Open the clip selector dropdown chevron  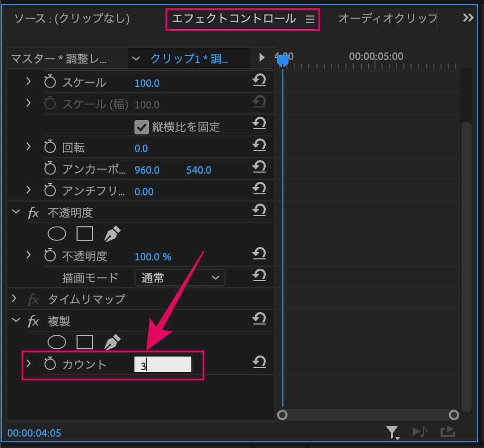pyautogui.click(x=136, y=58)
